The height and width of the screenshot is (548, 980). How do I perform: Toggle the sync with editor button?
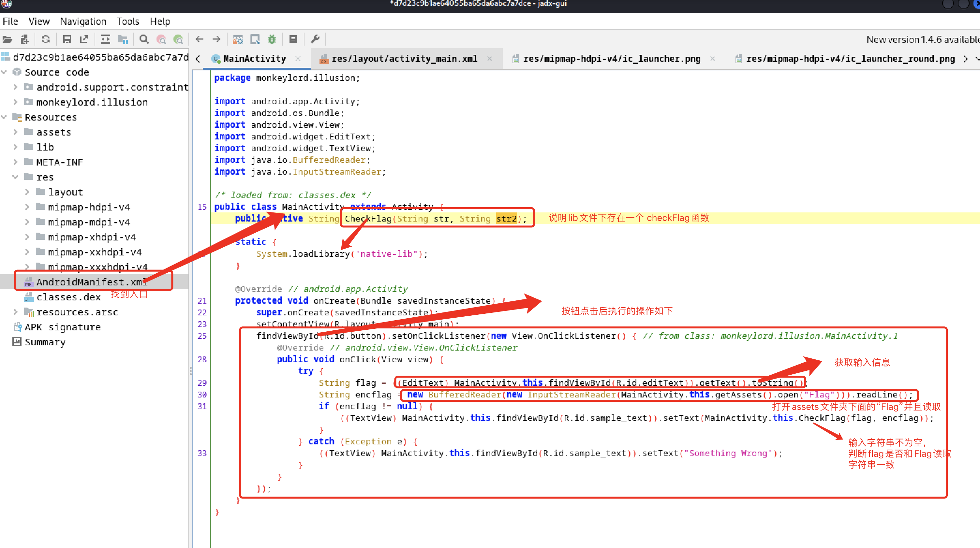(105, 39)
